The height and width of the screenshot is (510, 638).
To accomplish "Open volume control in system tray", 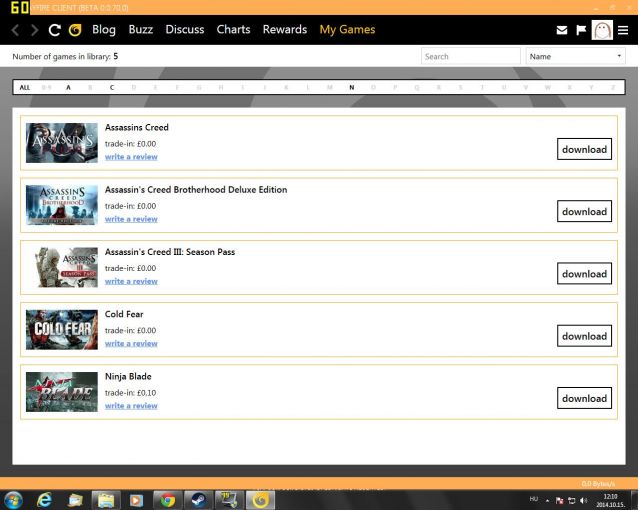I will click(x=584, y=500).
